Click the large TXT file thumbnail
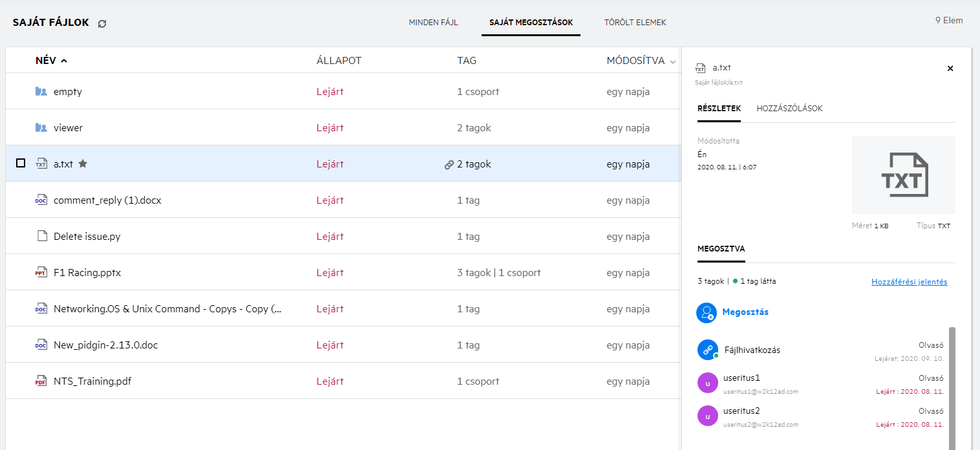Screen dimensions: 980x450 click(903, 175)
